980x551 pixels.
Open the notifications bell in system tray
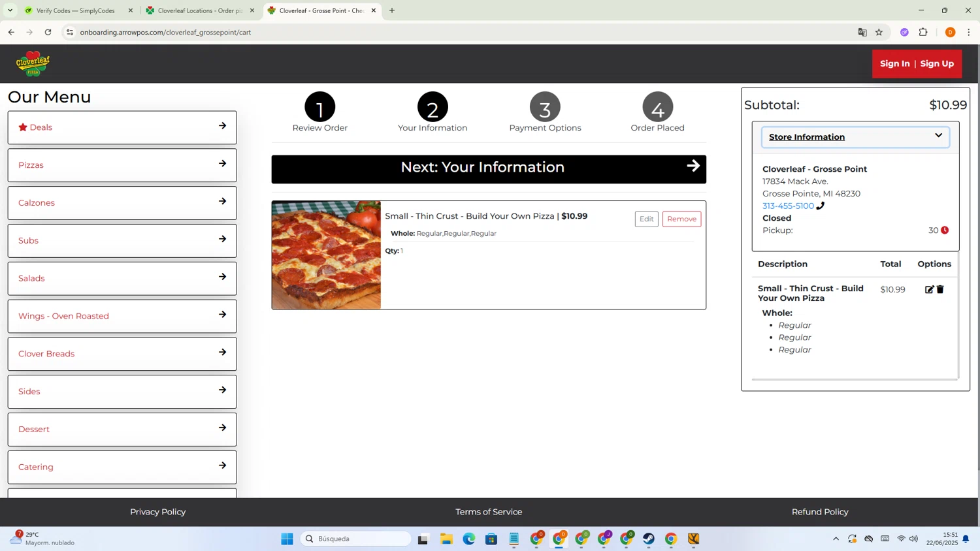coord(966,539)
